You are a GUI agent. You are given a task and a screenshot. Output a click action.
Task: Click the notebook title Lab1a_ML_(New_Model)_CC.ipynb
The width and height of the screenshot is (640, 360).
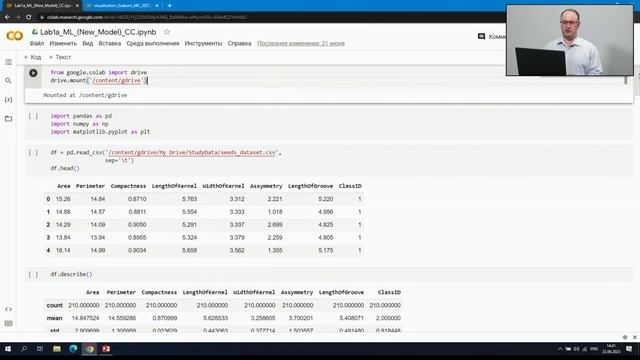(x=98, y=32)
